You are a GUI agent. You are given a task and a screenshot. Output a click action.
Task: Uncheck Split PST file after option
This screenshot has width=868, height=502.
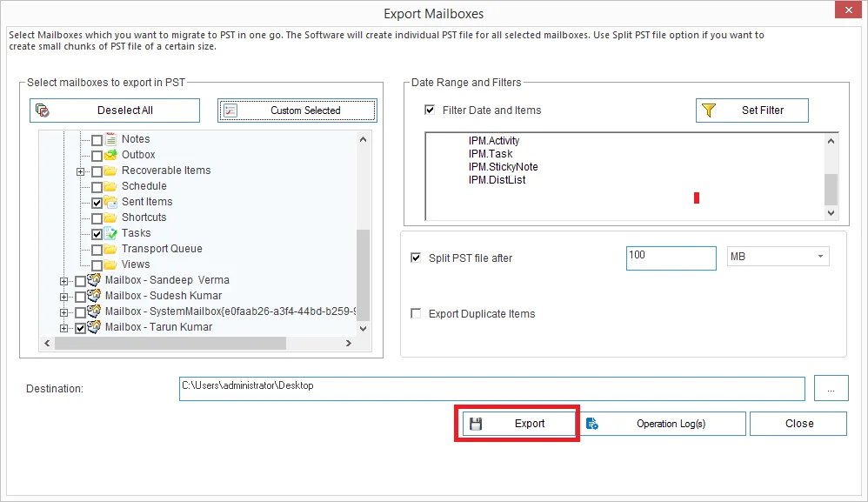click(416, 258)
